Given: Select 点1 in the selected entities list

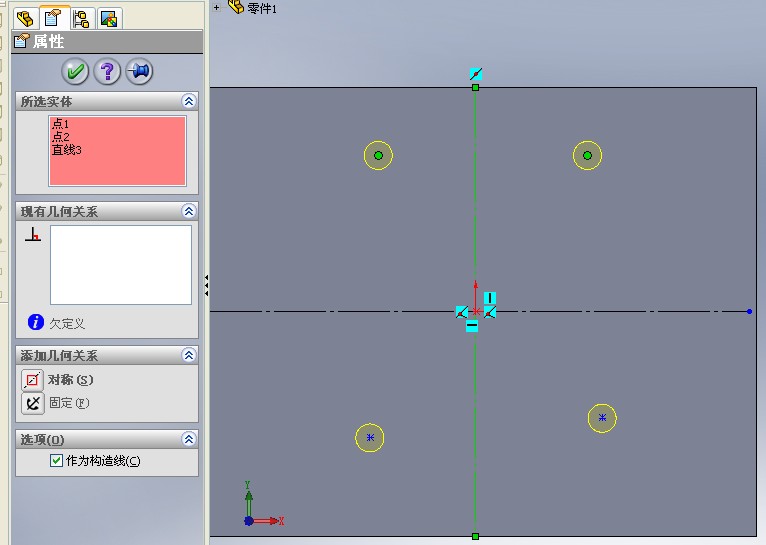Looking at the screenshot, I should [61, 124].
